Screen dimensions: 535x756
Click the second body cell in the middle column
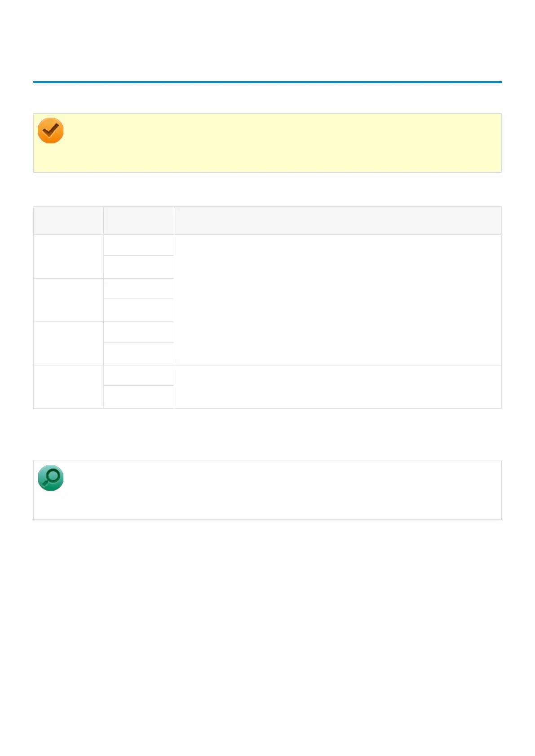pyautogui.click(x=139, y=267)
